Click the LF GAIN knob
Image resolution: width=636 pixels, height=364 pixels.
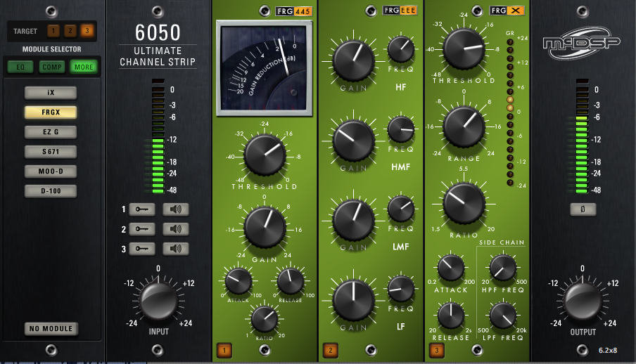coord(354,300)
